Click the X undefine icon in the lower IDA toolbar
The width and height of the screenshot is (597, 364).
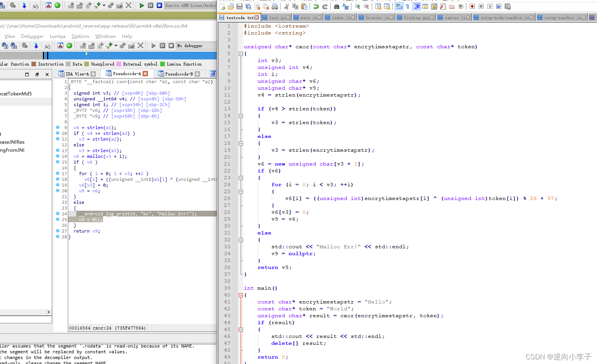point(140,46)
